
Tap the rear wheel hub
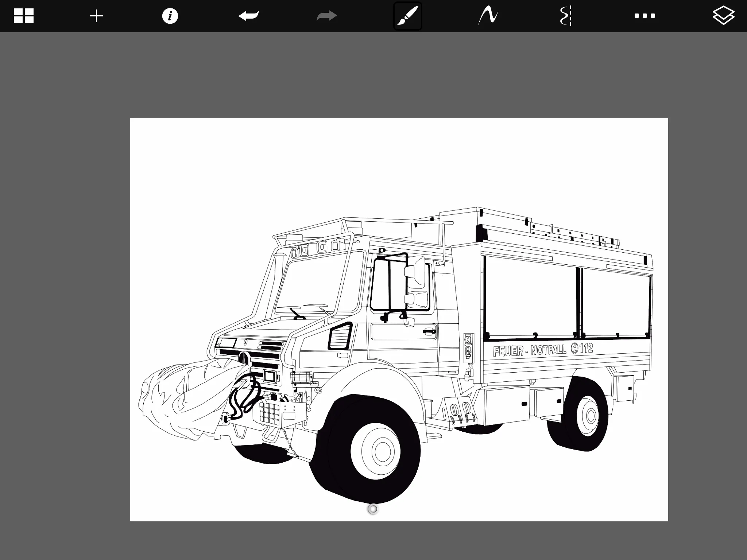tap(590, 415)
